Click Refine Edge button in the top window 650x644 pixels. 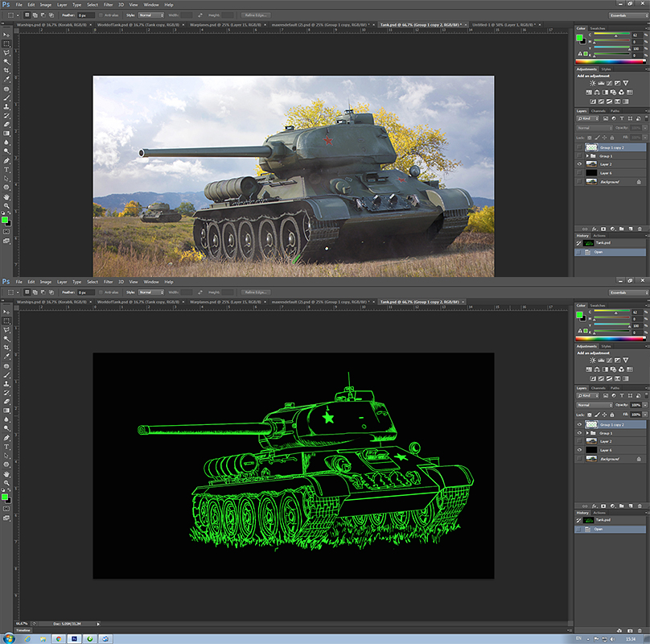point(255,15)
